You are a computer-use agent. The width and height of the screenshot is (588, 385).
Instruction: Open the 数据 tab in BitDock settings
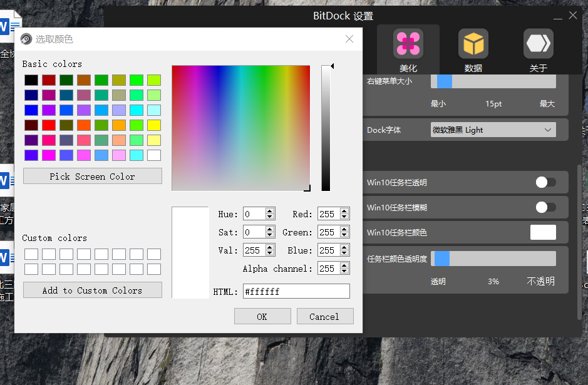pos(473,50)
